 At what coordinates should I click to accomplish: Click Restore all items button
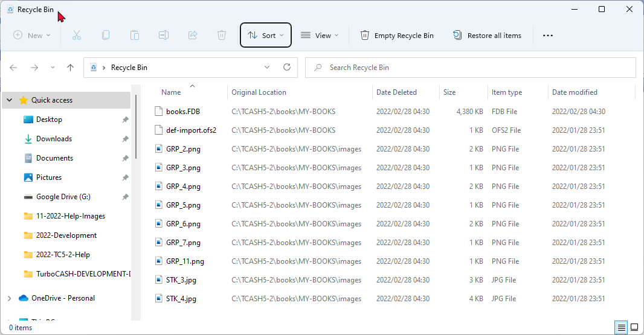pos(487,36)
